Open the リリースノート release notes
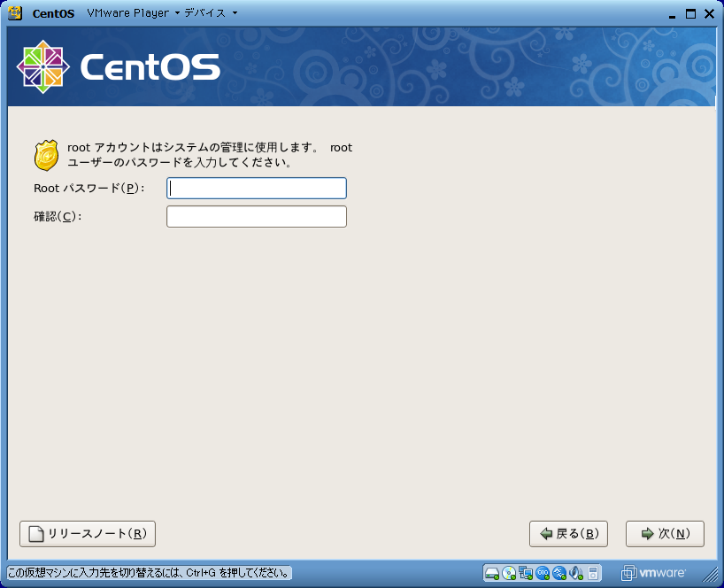This screenshot has height=588, width=724. pos(88,534)
